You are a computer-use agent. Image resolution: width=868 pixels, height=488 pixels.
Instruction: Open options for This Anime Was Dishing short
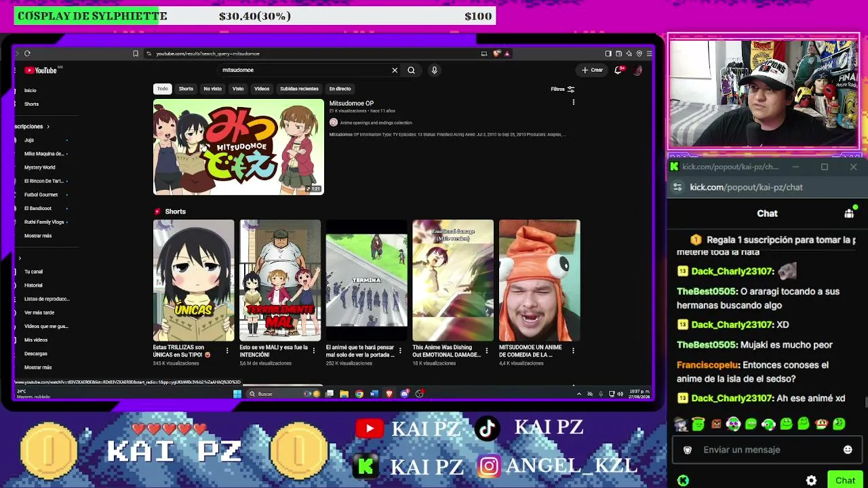tap(486, 350)
